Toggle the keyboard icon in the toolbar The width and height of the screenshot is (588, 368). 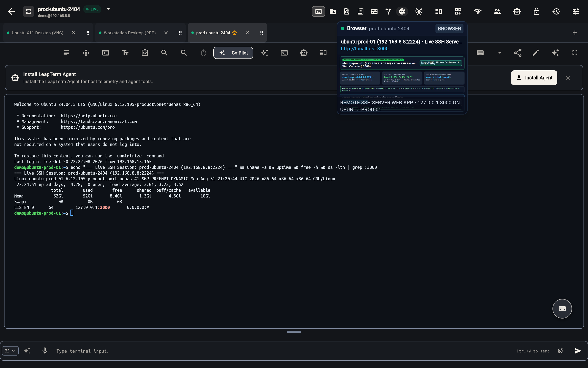[480, 53]
